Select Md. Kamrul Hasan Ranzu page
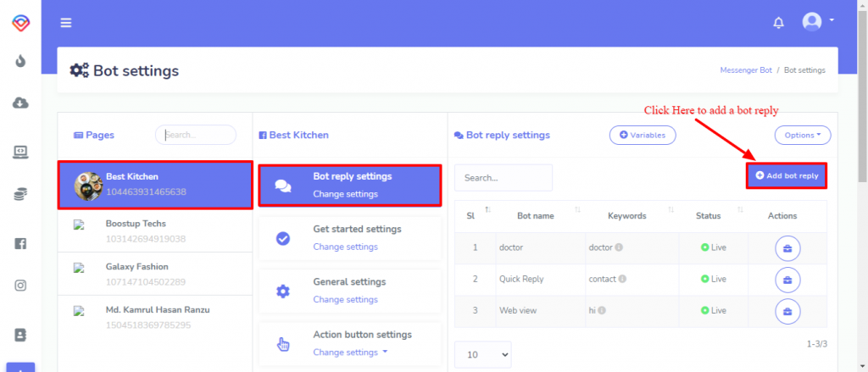The width and height of the screenshot is (868, 372). tap(155, 317)
